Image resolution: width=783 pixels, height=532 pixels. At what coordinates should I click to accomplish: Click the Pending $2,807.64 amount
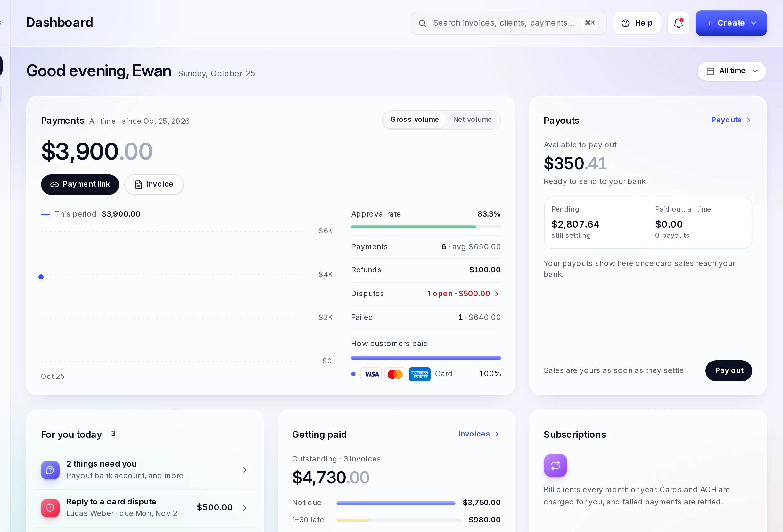point(575,224)
